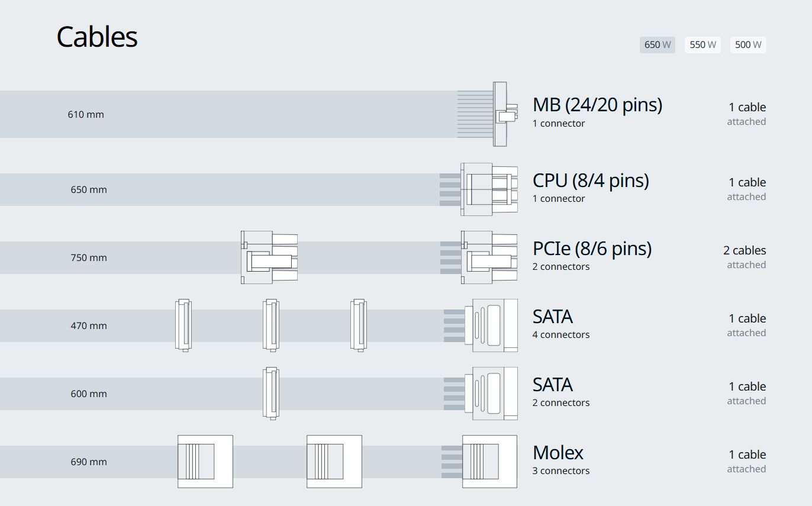
Task: Click the MB (24/20 pins) heading
Action: click(597, 105)
